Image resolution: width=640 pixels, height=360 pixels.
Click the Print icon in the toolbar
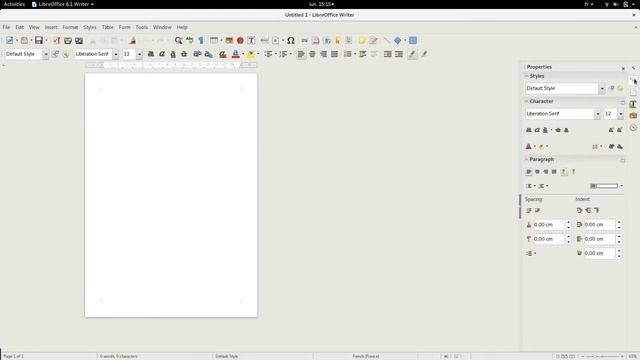(68, 40)
